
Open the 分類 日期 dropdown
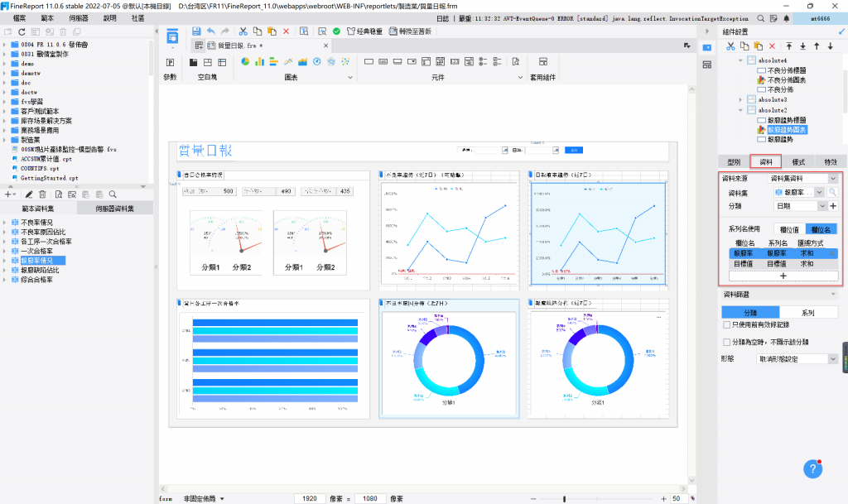(x=801, y=206)
